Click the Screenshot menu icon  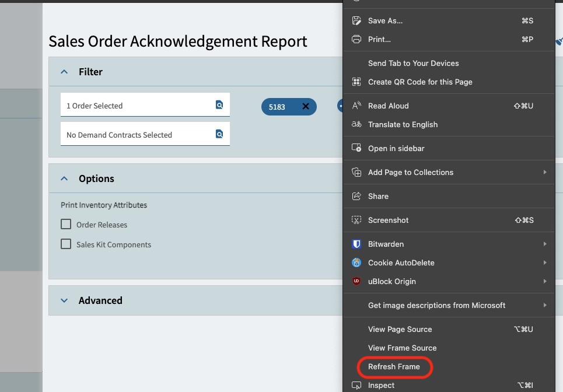coord(356,220)
